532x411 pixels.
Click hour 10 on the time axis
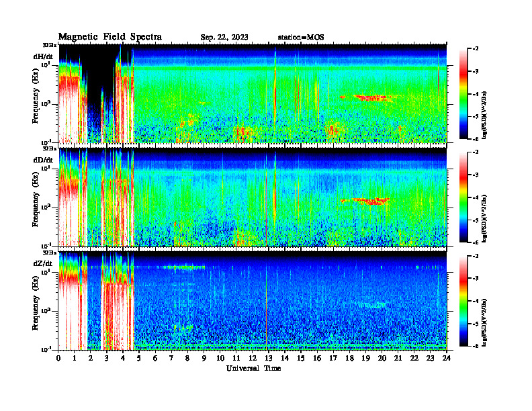point(220,358)
